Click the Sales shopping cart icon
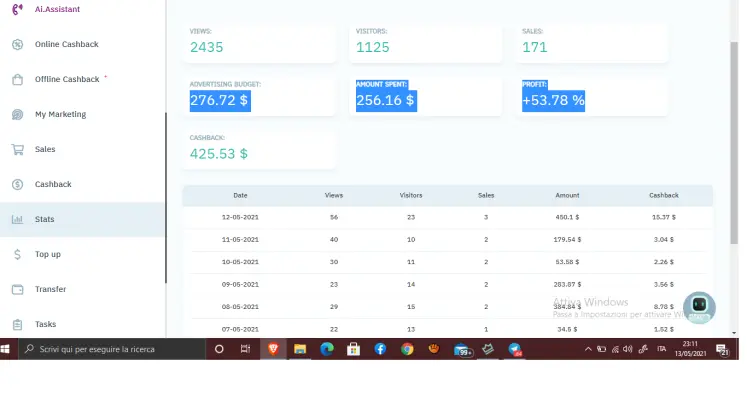The image size is (747, 420). [x=18, y=150]
